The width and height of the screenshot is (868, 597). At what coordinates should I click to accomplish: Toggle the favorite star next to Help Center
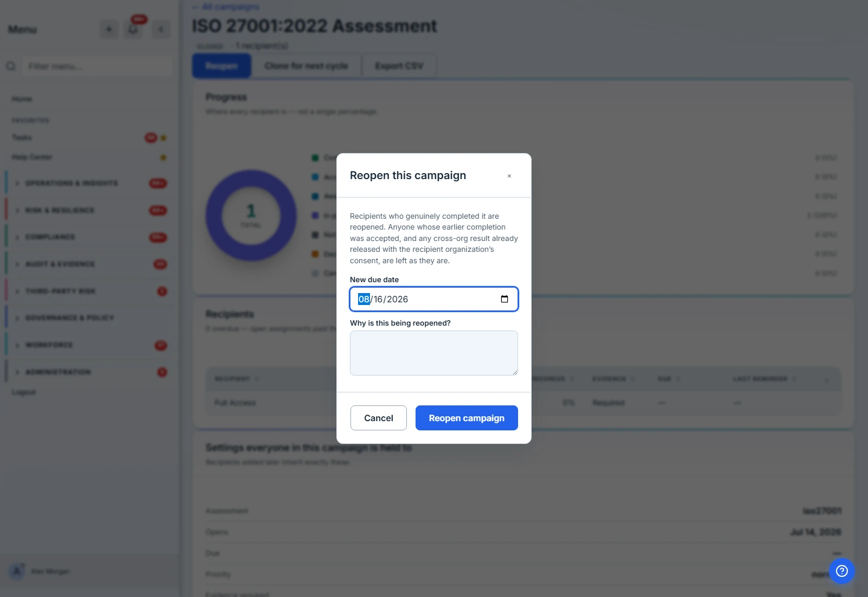pyautogui.click(x=163, y=157)
